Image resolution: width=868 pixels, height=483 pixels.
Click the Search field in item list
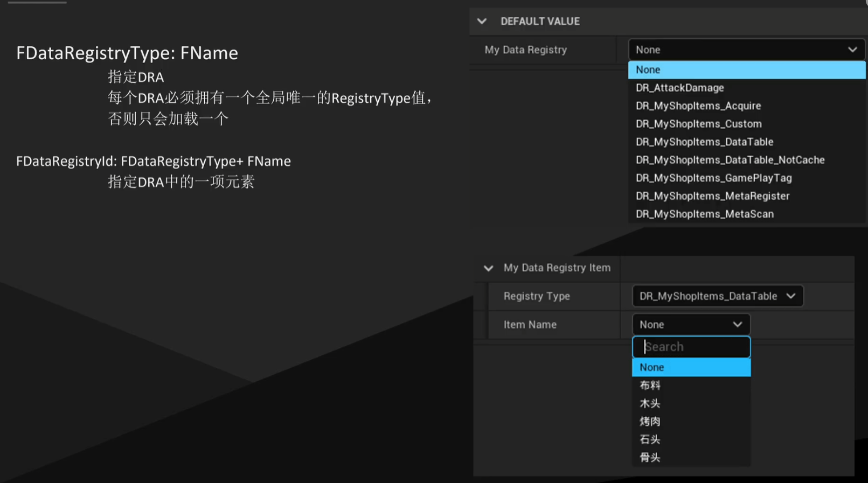click(691, 347)
